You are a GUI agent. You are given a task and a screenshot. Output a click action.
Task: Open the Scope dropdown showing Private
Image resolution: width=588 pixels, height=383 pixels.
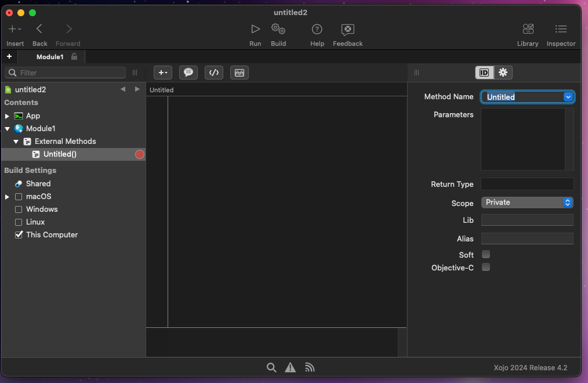tap(527, 203)
